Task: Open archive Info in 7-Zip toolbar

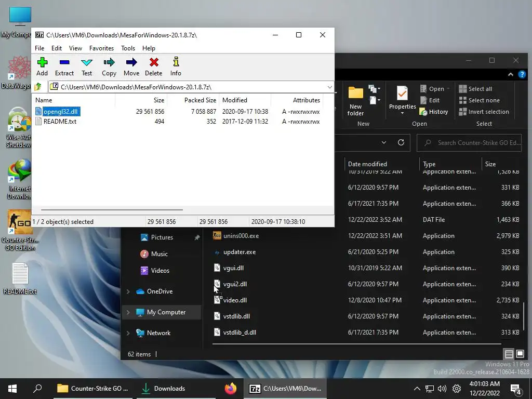Action: click(x=176, y=66)
